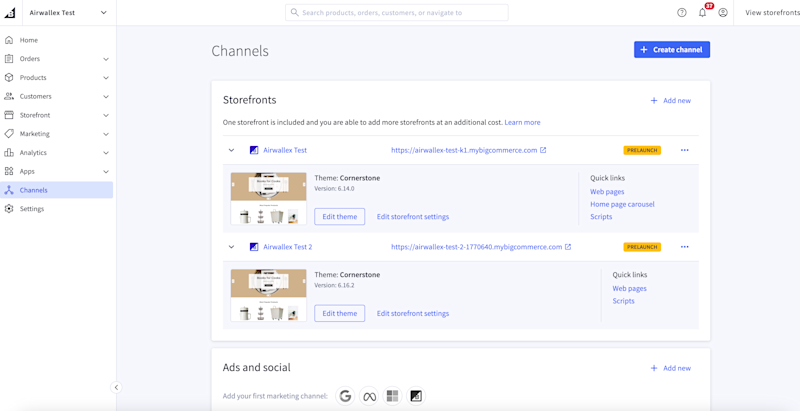Click the Storefront shop icon

[9, 115]
